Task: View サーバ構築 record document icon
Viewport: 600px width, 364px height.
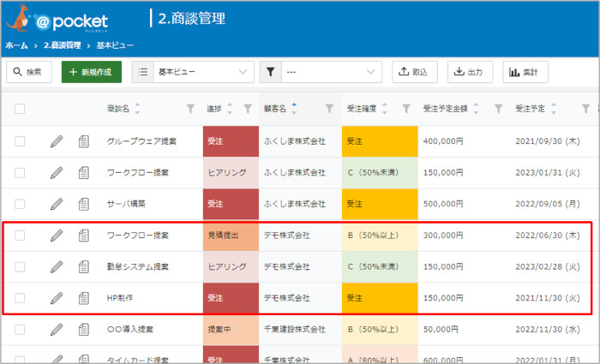Action: pos(83,204)
